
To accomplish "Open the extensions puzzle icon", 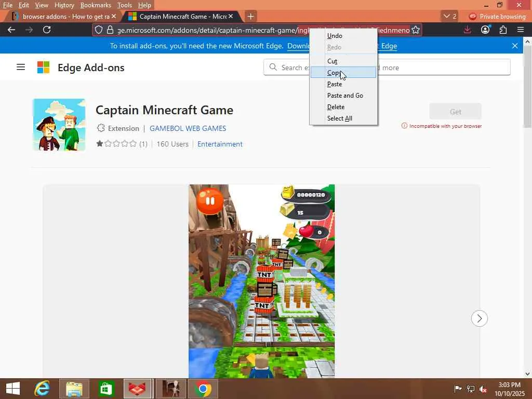I will coord(503,30).
